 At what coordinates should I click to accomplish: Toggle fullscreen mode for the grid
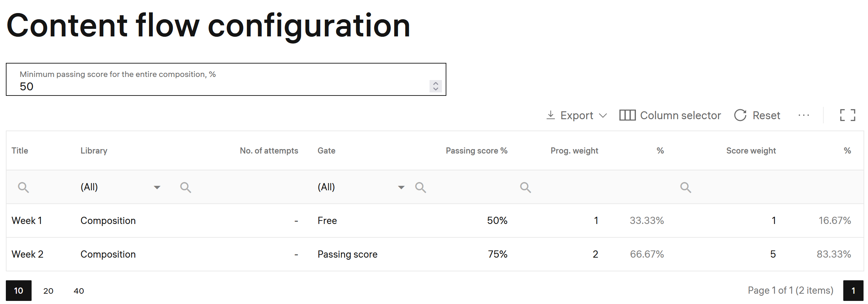(847, 115)
